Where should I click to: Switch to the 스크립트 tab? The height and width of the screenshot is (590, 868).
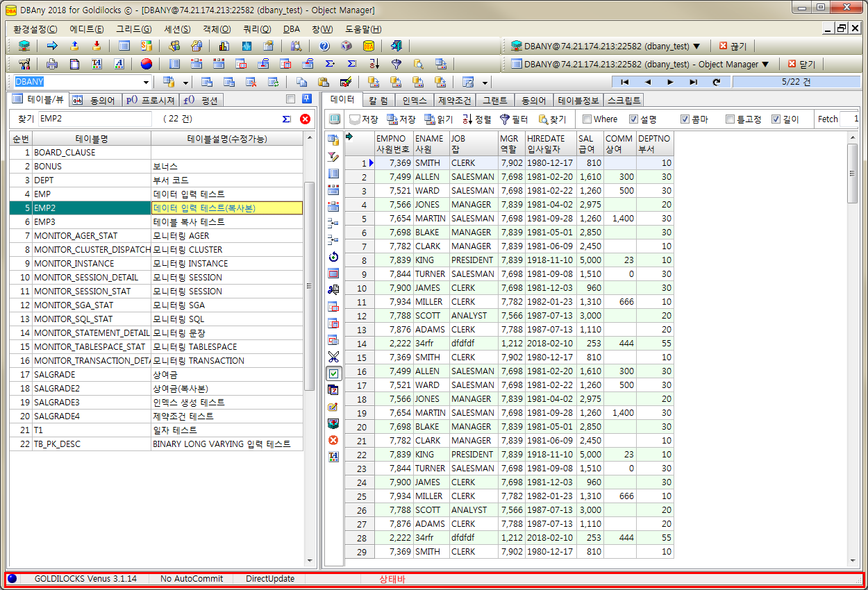point(623,101)
